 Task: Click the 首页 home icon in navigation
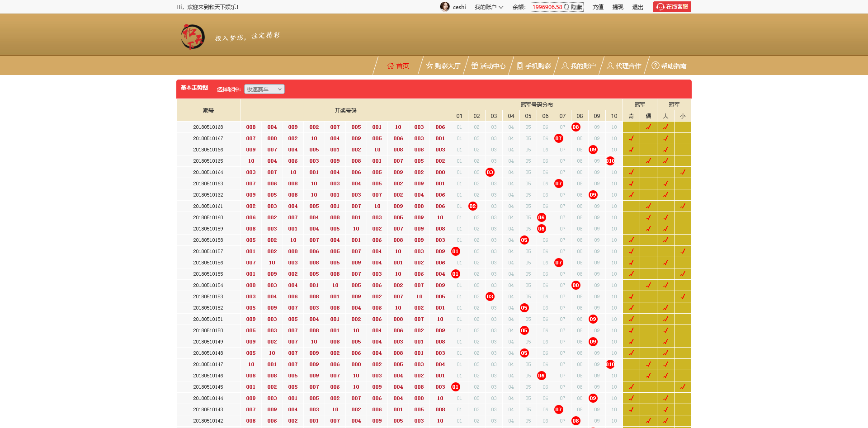point(391,66)
